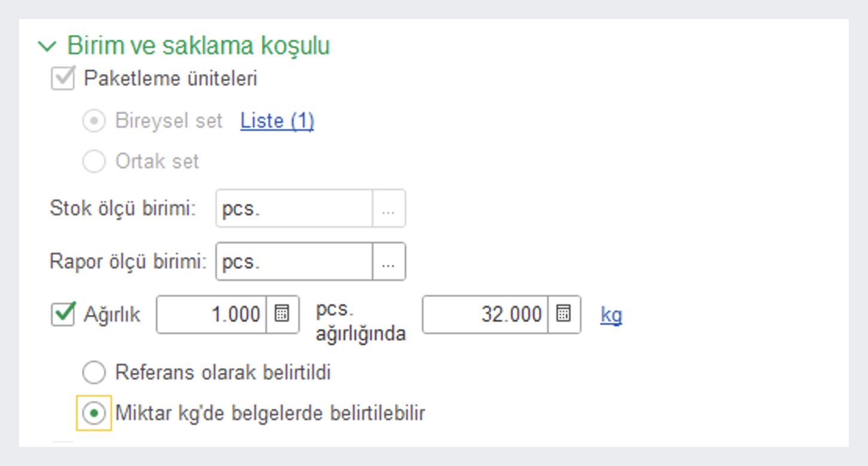The image size is (868, 466).
Task: Open the Liste (1) link
Action: pos(277,121)
